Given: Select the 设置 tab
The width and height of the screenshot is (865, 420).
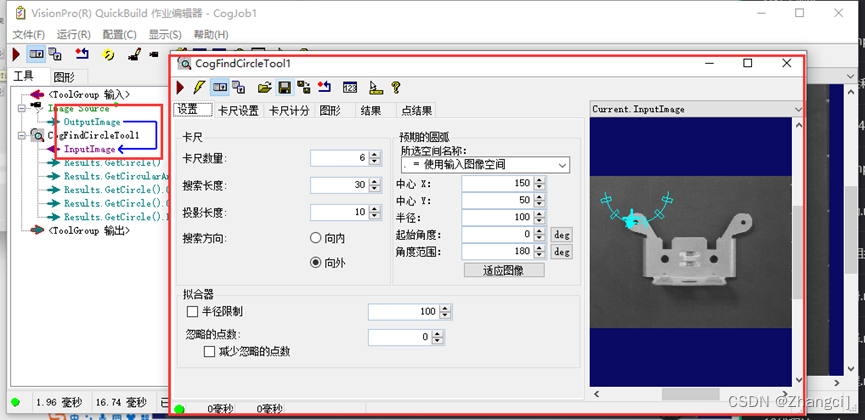Looking at the screenshot, I should [x=193, y=109].
